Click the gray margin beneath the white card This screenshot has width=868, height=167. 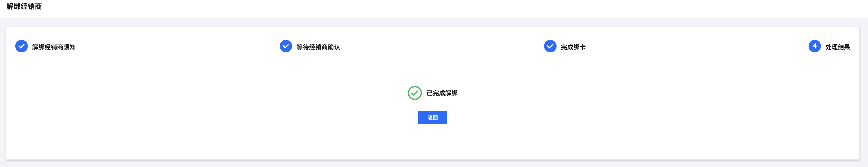(x=434, y=164)
